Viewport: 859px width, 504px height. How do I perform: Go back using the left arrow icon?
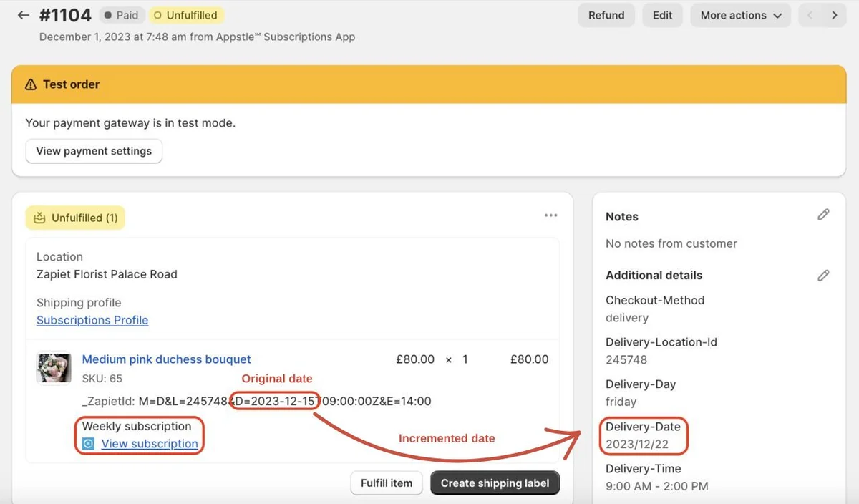(23, 15)
